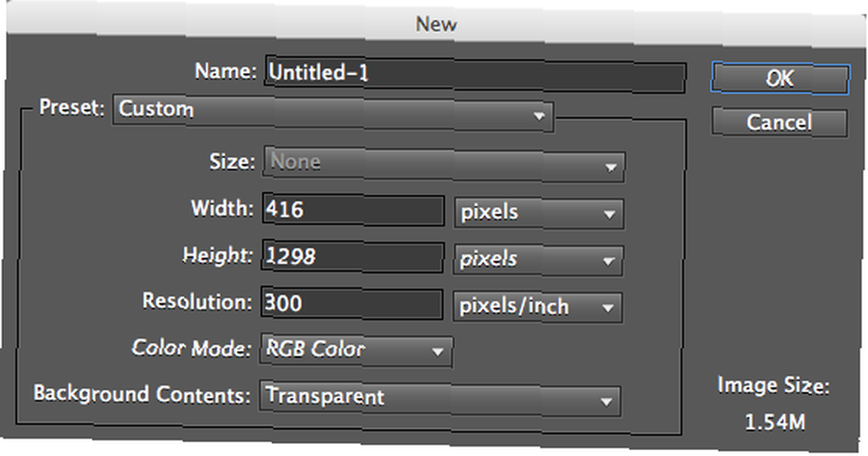This screenshot has width=868, height=456.
Task: Click the Height field showing 1298
Action: (352, 256)
